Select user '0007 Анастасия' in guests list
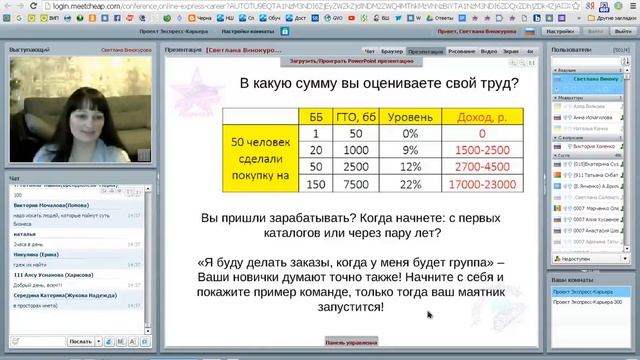The width and height of the screenshot is (640, 360). coord(587,231)
